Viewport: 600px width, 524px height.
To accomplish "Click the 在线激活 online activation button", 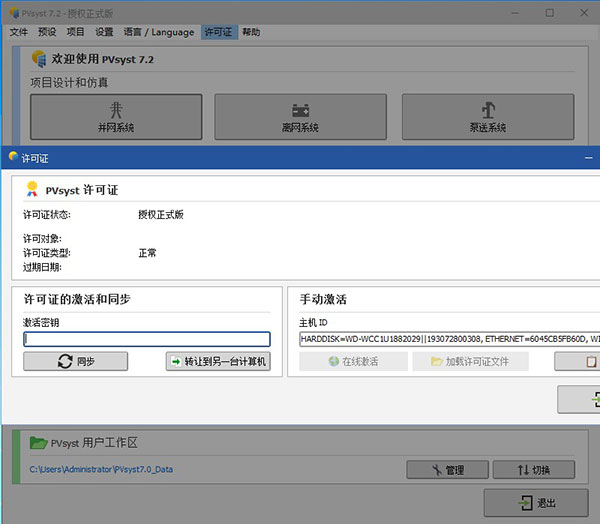I will point(352,361).
